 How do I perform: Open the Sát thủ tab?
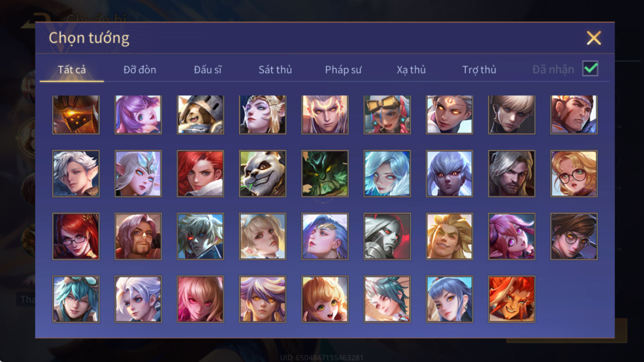[275, 70]
